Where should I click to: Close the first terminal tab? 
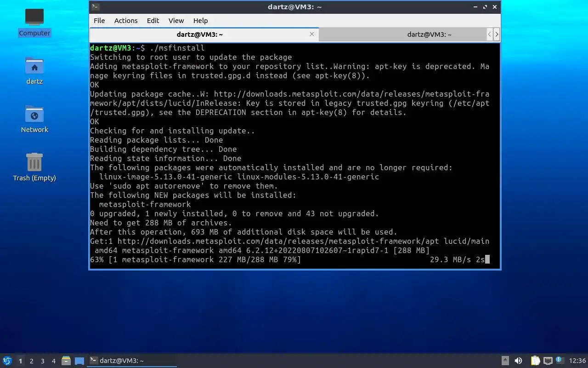point(312,34)
